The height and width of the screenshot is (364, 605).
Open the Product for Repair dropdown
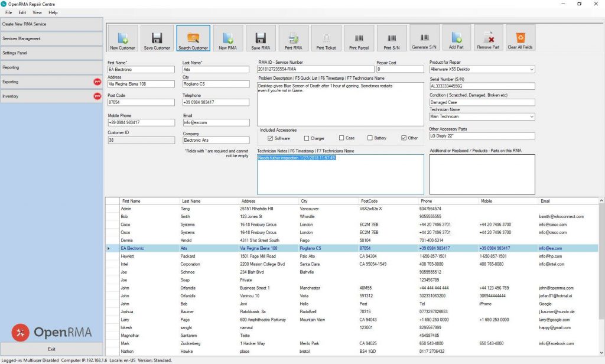pos(531,69)
